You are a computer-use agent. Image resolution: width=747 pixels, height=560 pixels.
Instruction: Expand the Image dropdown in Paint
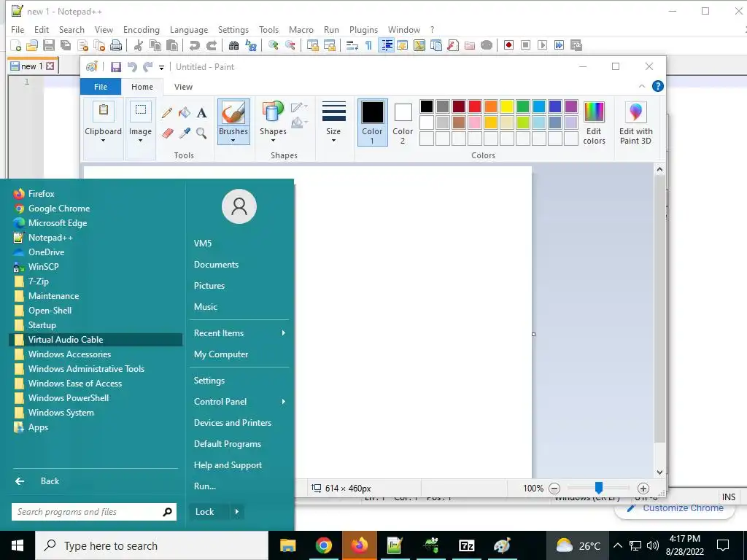(140, 141)
